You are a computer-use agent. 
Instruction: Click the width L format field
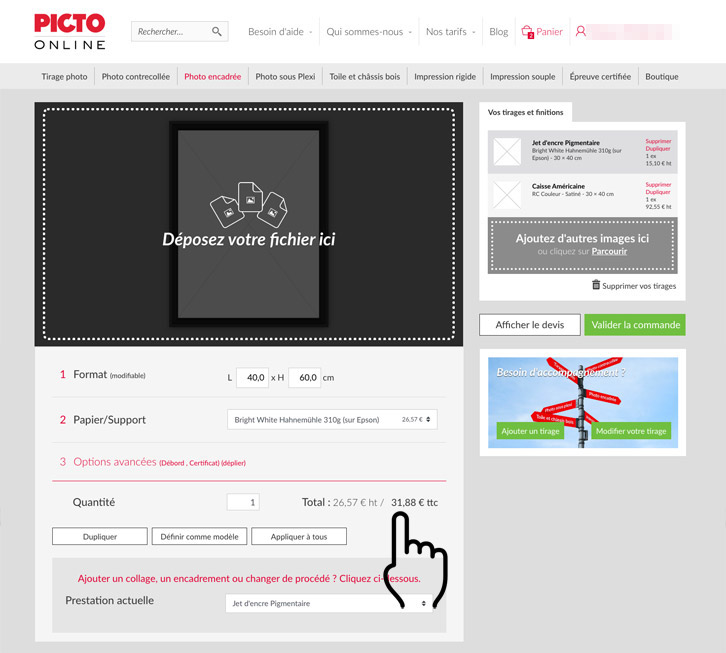point(252,377)
